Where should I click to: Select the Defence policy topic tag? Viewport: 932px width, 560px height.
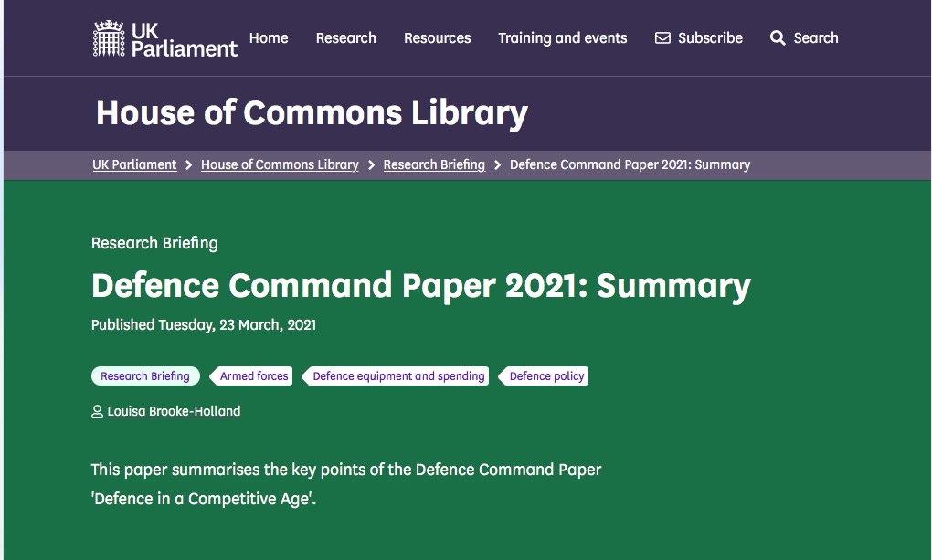tap(544, 375)
